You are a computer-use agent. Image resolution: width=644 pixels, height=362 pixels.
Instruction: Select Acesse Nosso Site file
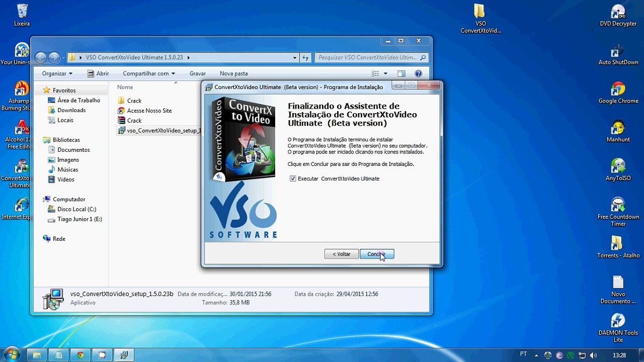pyautogui.click(x=149, y=111)
